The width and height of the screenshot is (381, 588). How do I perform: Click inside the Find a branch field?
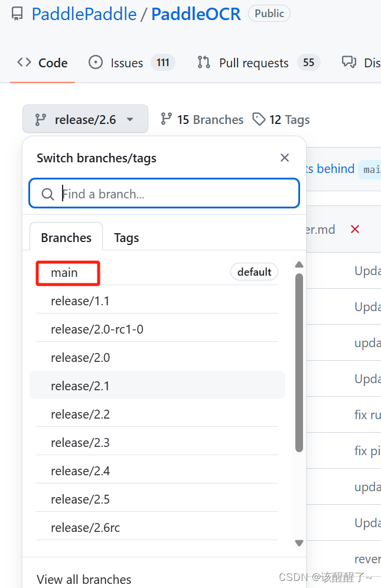[x=148, y=193]
